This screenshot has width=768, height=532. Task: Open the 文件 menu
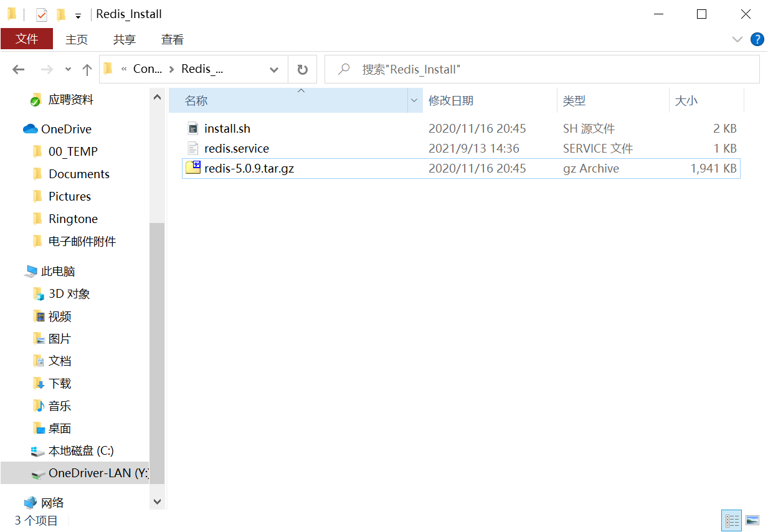click(x=27, y=39)
